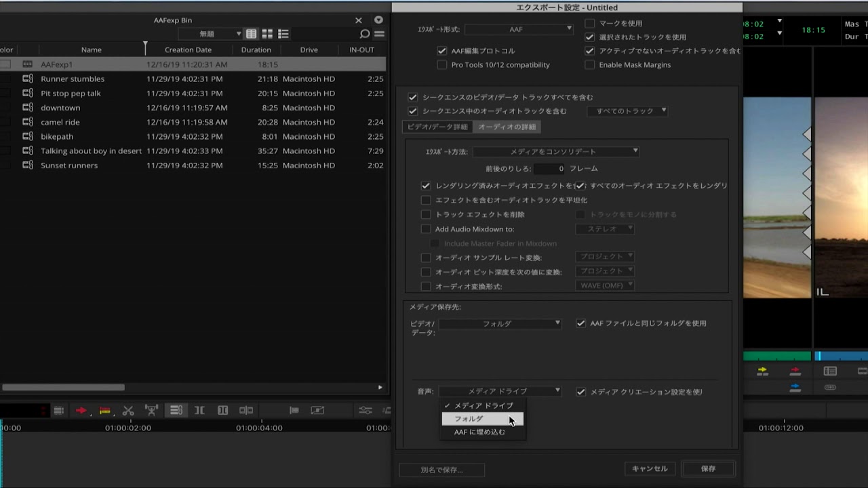The height and width of the screenshot is (488, 868).
Task: Select Pit stop pep talk clip row
Action: 193,94
